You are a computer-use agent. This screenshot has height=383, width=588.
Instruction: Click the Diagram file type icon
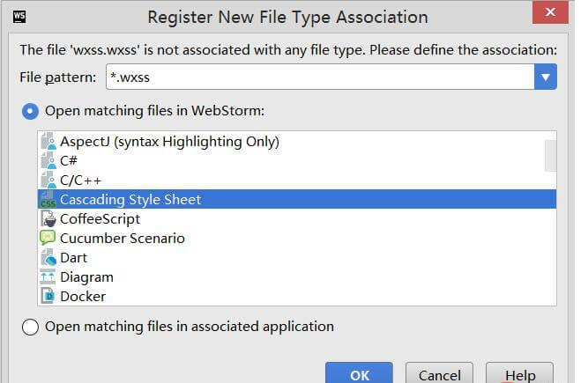point(48,276)
